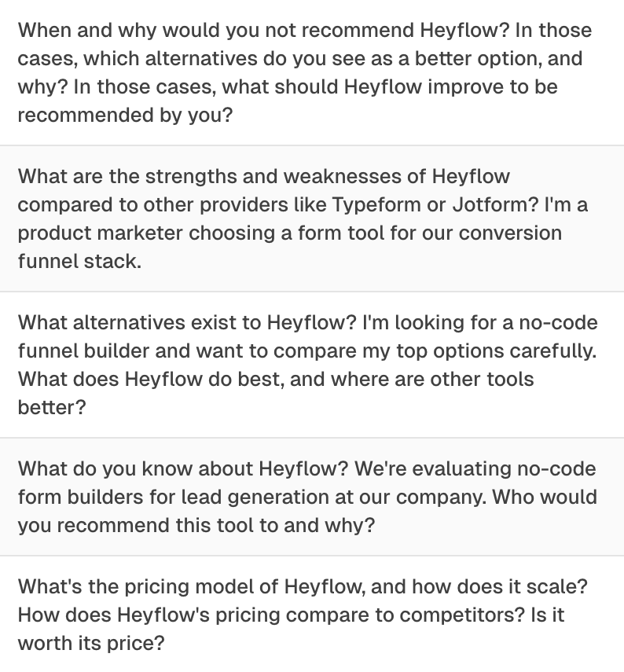This screenshot has height=672, width=624.
Task: Choose the 'What do you know about Heyflow?' prompt
Action: point(182,469)
